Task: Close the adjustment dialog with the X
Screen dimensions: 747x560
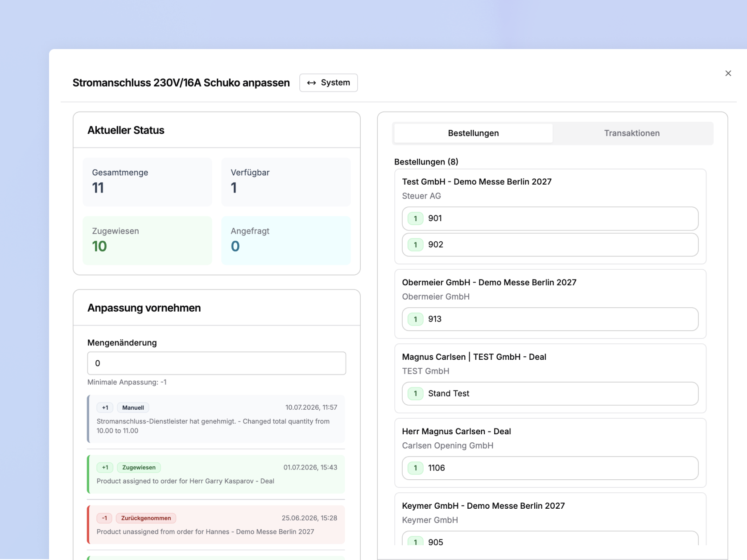Action: (728, 73)
